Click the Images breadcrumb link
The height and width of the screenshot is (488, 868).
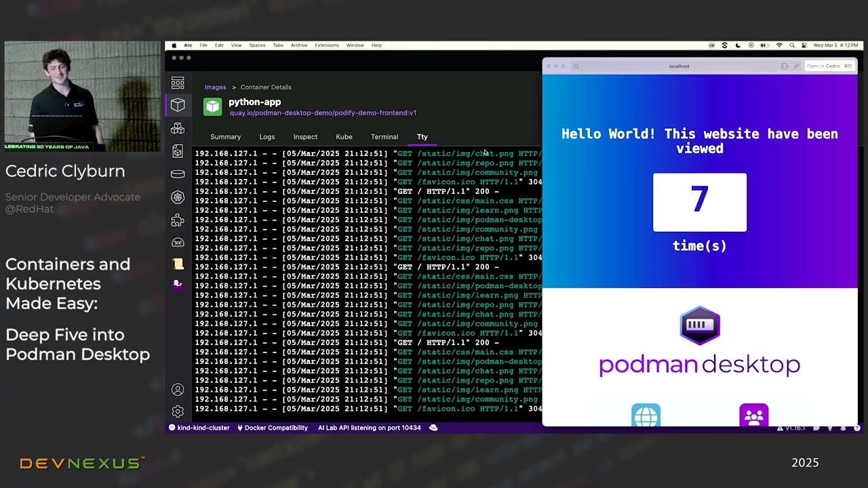point(215,87)
